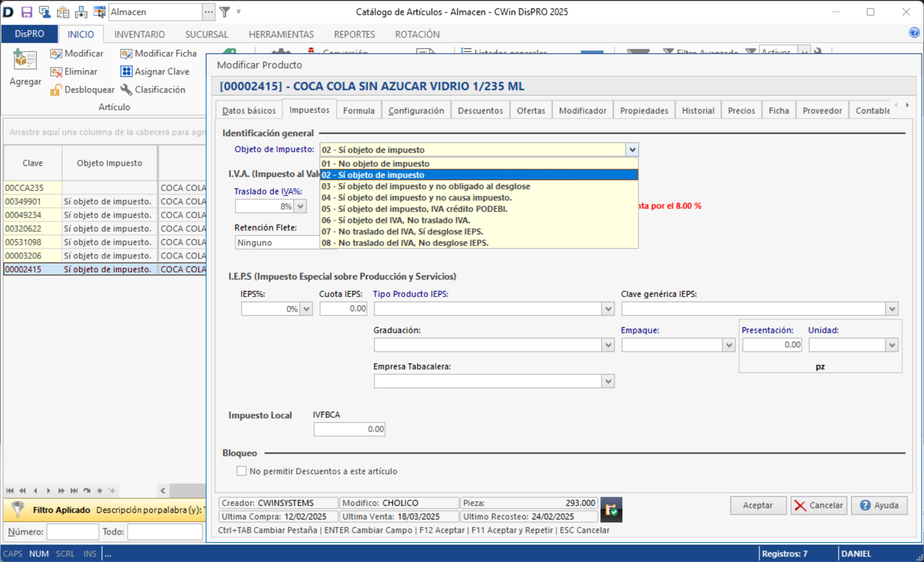Viewport: 924px width, 562px height.
Task: Click the Cancelar button
Action: (819, 505)
